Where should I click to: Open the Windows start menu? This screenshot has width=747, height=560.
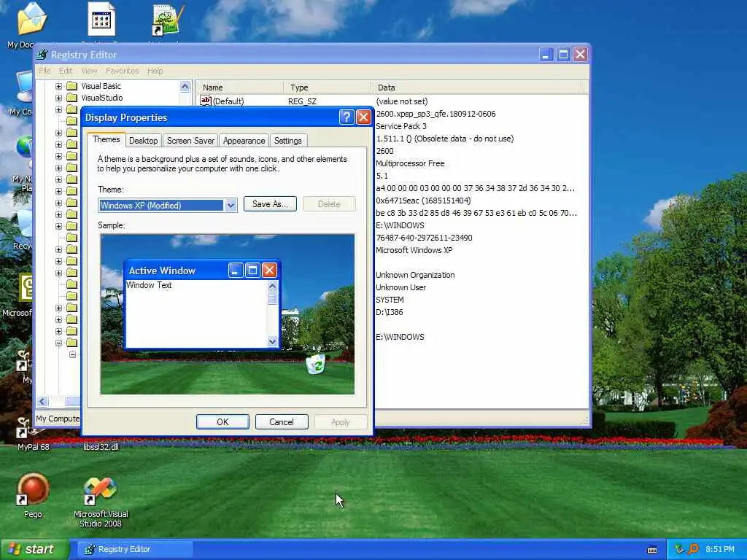34,549
